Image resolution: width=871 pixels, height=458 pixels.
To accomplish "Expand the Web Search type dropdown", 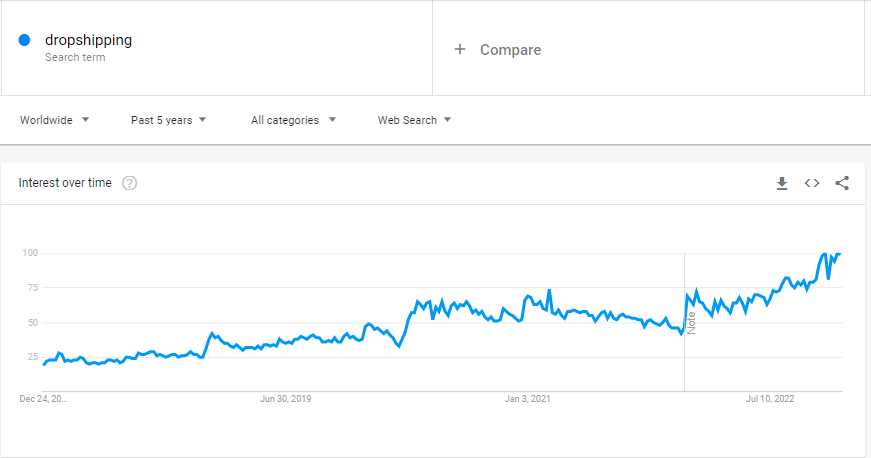I will (414, 120).
